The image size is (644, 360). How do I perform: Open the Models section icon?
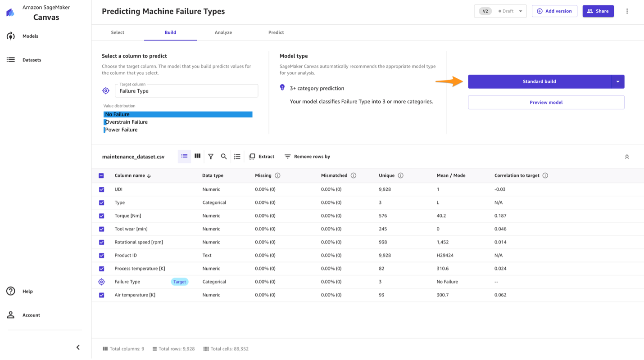pyautogui.click(x=11, y=36)
